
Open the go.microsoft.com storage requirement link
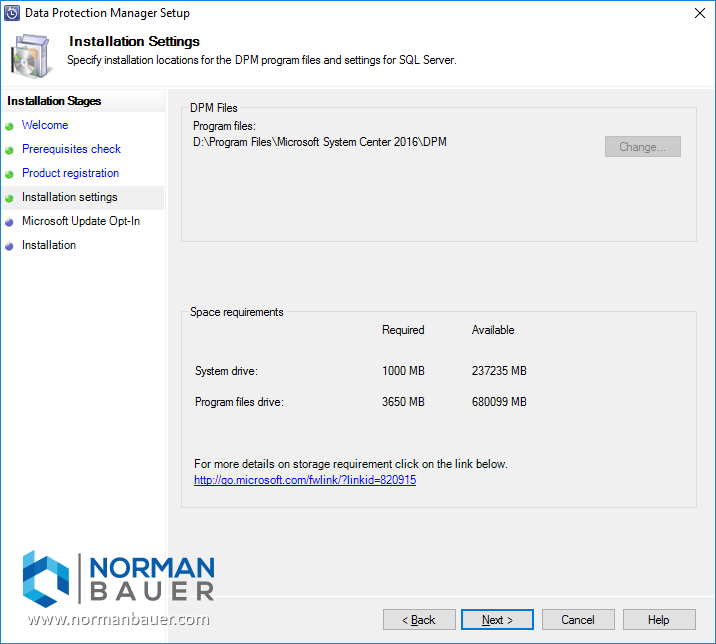(305, 480)
